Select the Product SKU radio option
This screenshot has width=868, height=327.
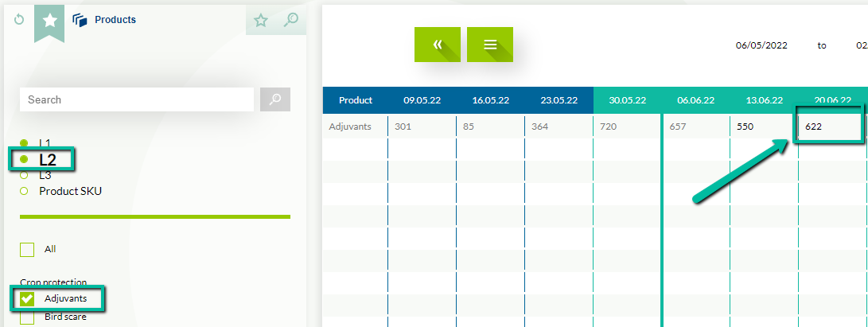tap(24, 192)
